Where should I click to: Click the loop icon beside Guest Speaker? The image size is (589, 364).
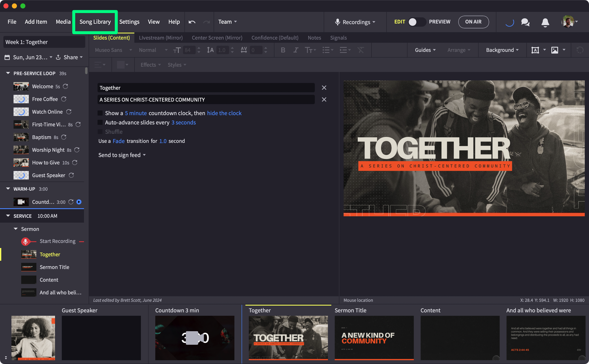click(71, 175)
